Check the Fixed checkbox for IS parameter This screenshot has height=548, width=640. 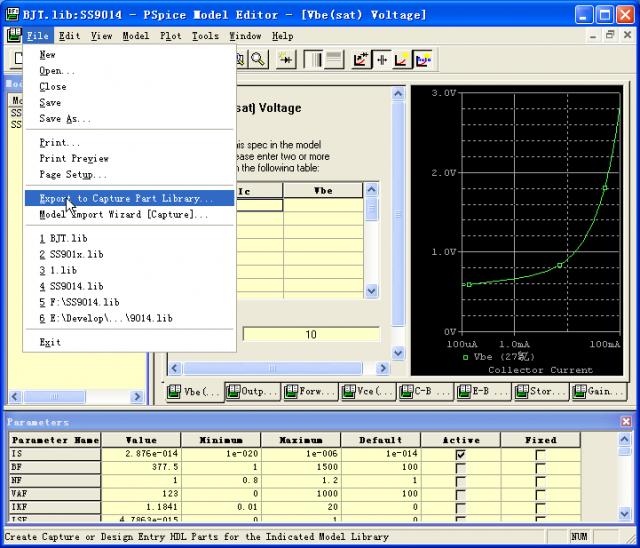[x=540, y=455]
